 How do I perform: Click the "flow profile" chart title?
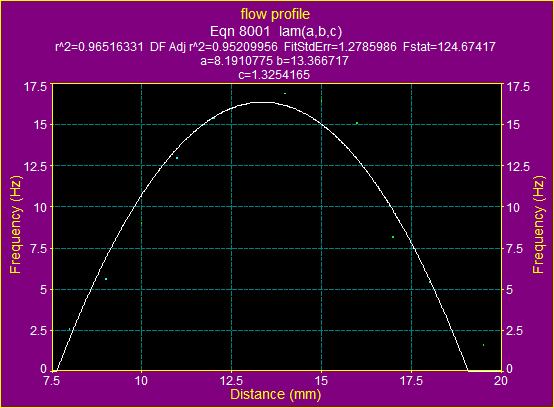(x=275, y=14)
